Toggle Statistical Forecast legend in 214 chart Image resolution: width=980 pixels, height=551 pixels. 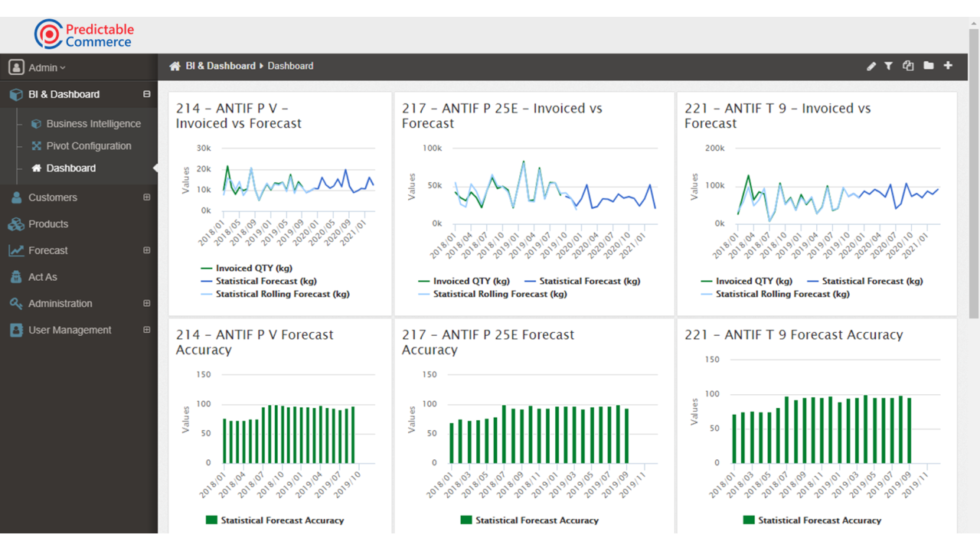(x=259, y=281)
